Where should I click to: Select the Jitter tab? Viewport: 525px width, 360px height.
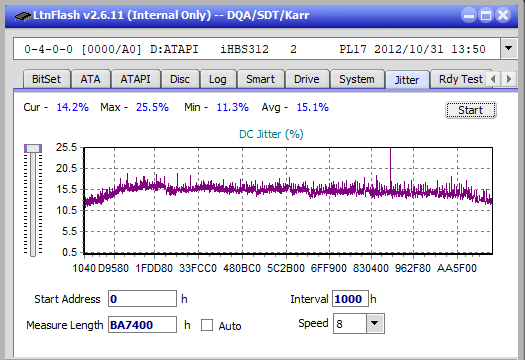[407, 80]
